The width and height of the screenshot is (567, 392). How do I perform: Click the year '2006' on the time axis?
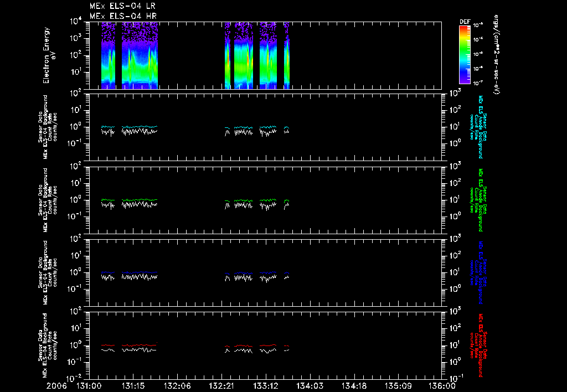click(56, 386)
